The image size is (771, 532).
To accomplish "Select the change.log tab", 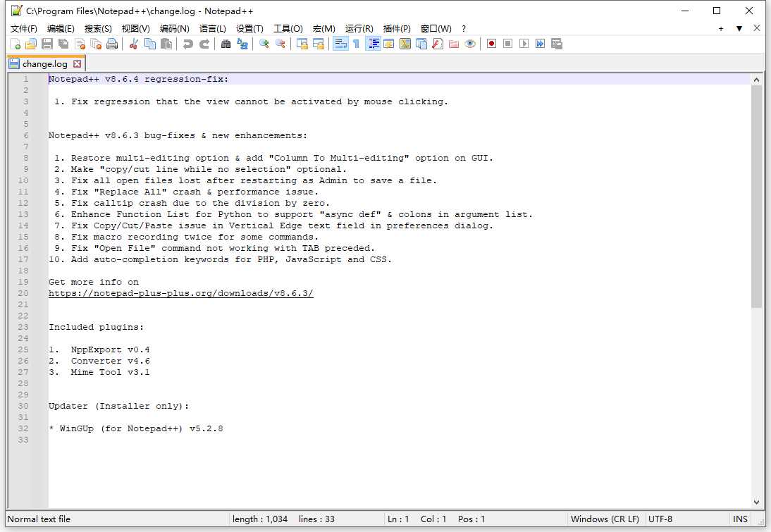I will [x=44, y=64].
